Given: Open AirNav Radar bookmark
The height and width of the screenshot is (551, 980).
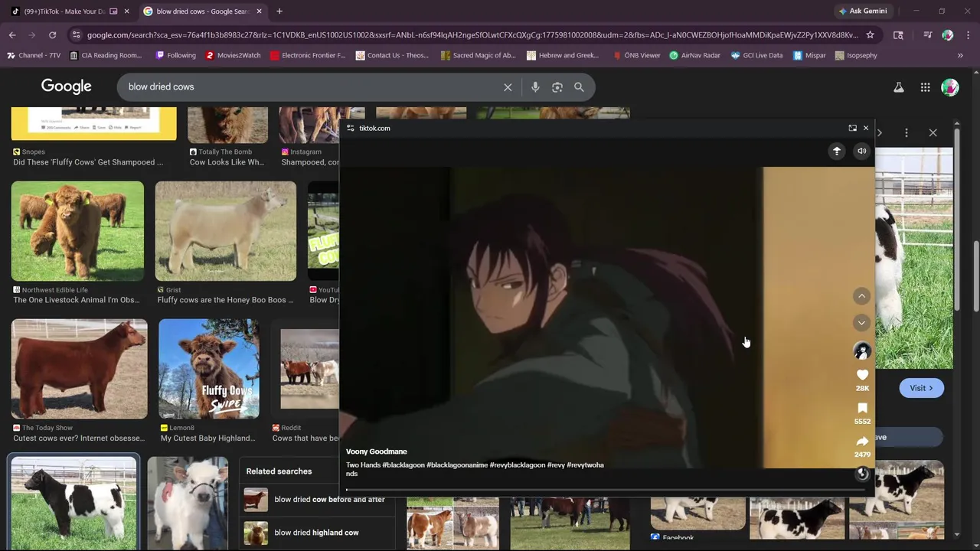Looking at the screenshot, I should tap(695, 55).
